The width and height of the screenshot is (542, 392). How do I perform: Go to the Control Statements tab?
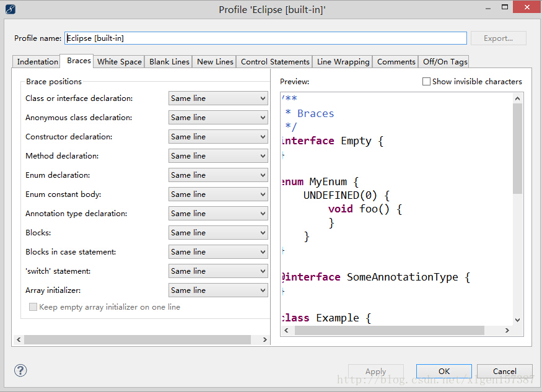pos(275,62)
